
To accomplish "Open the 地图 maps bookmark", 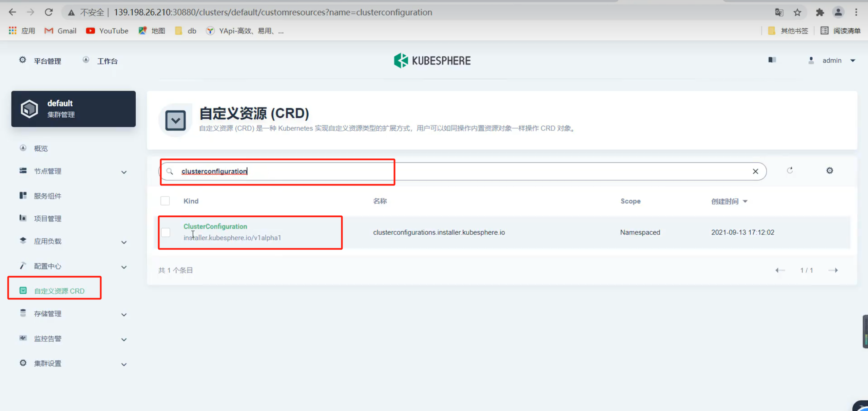I will [x=152, y=31].
